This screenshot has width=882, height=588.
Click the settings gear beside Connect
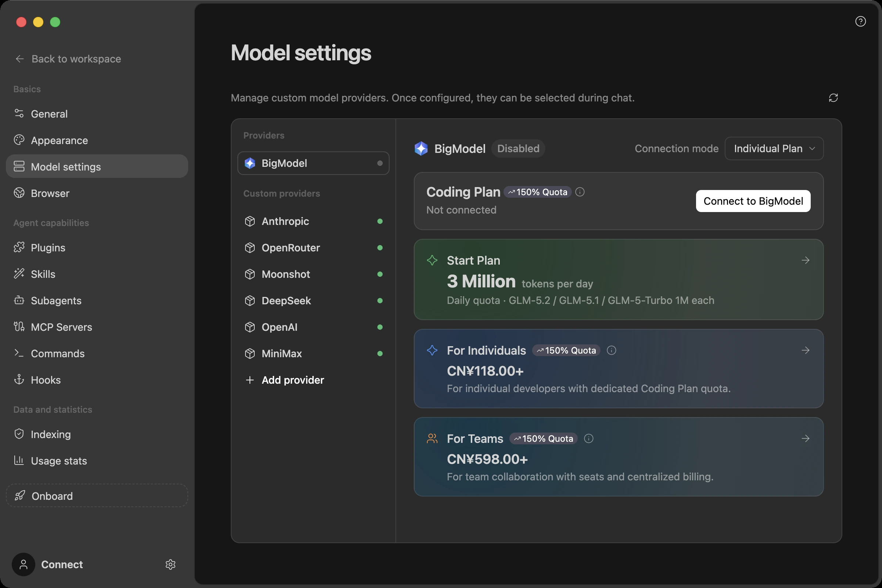click(171, 564)
